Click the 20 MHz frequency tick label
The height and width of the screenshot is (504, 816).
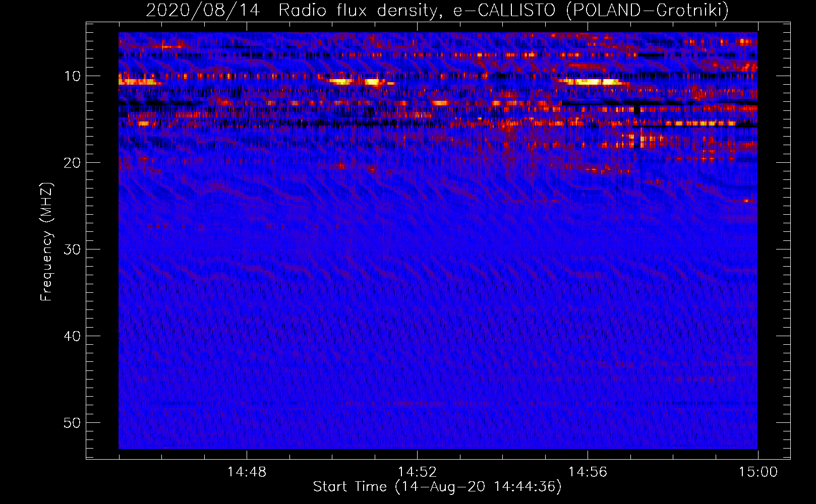click(73, 163)
